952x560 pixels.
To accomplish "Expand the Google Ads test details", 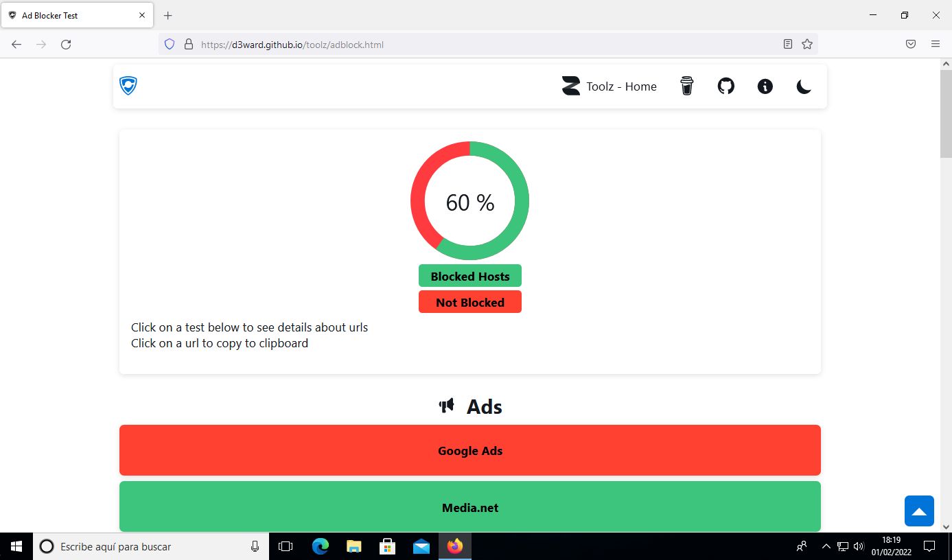I will 469,450.
